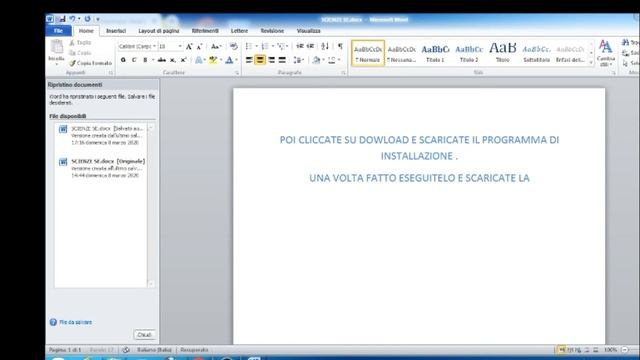Viewport: 640px width, 360px height.
Task: Toggle underline (S) formatting
Action: [145, 60]
